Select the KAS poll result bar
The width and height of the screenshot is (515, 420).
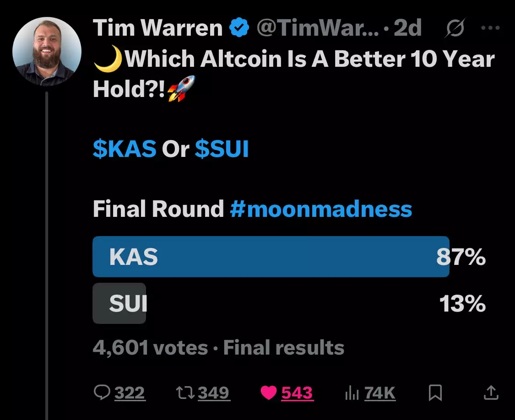(x=271, y=257)
